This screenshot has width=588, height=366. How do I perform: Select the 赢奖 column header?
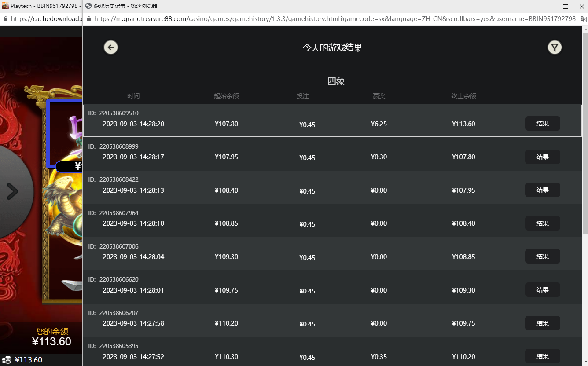379,96
